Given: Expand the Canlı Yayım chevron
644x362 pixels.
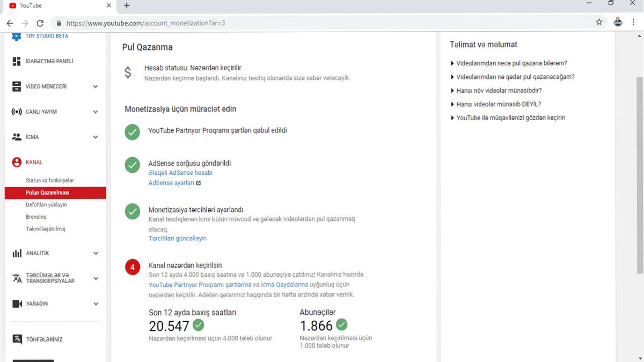Looking at the screenshot, I should pos(96,112).
